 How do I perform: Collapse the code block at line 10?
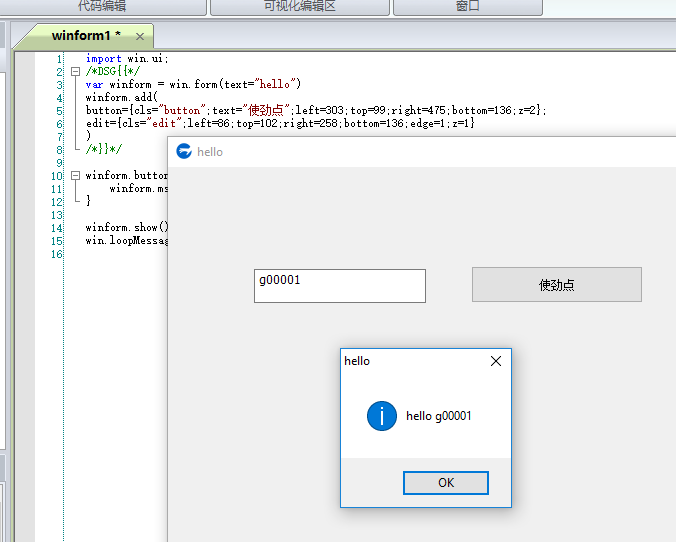[75, 176]
